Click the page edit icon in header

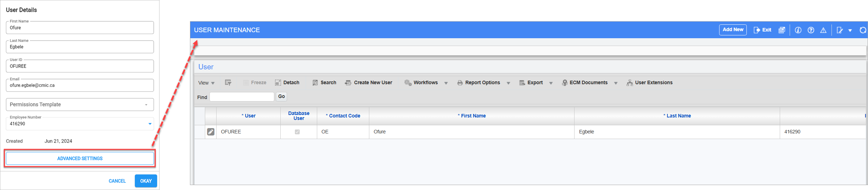(x=840, y=30)
